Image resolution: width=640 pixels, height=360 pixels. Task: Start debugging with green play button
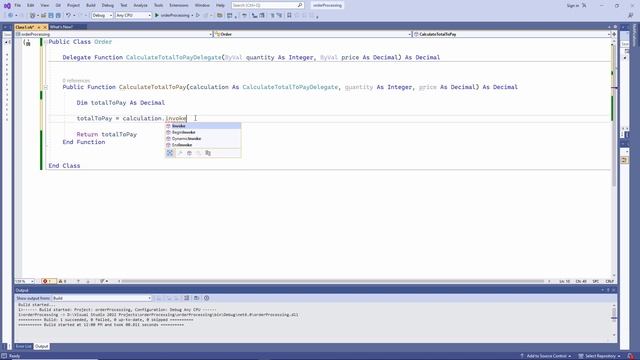point(156,16)
